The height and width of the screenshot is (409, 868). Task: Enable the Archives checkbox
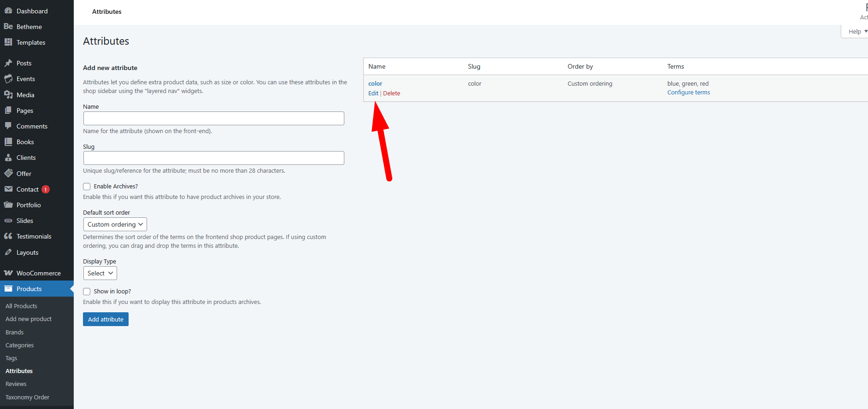(x=87, y=187)
